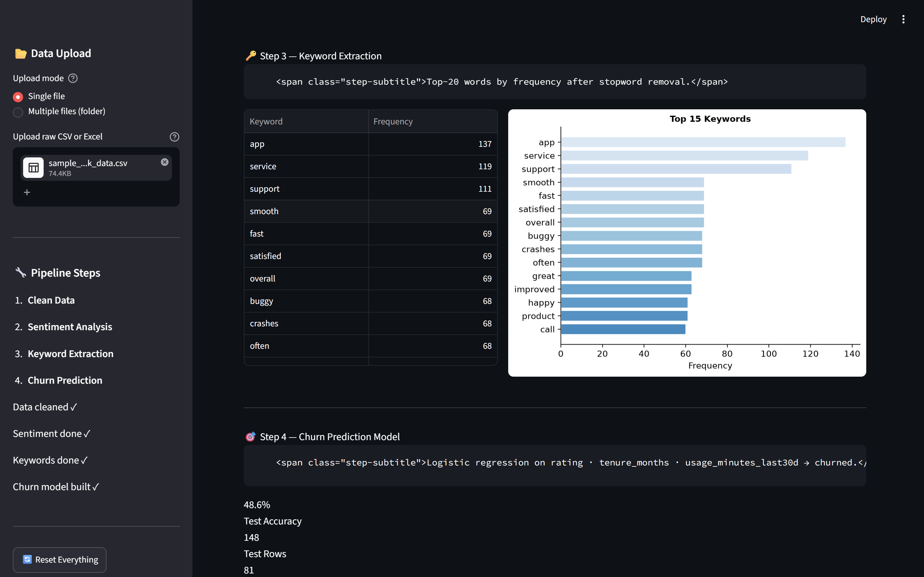Viewport: 924px width, 577px height.
Task: Click the frequency value 137 cell
Action: [433, 144]
